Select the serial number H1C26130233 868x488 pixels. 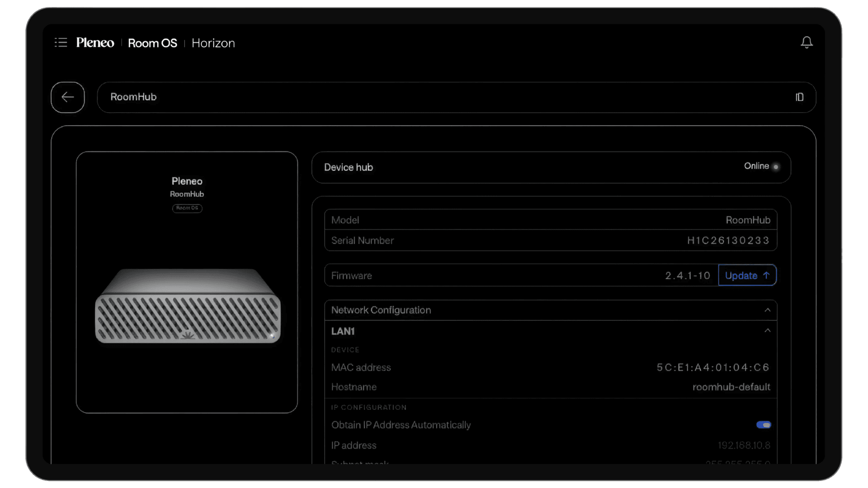(728, 240)
